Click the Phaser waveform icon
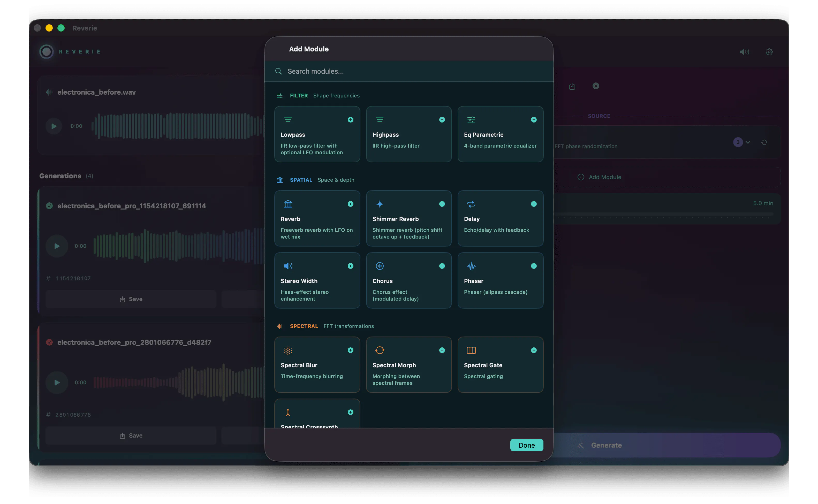 click(471, 266)
